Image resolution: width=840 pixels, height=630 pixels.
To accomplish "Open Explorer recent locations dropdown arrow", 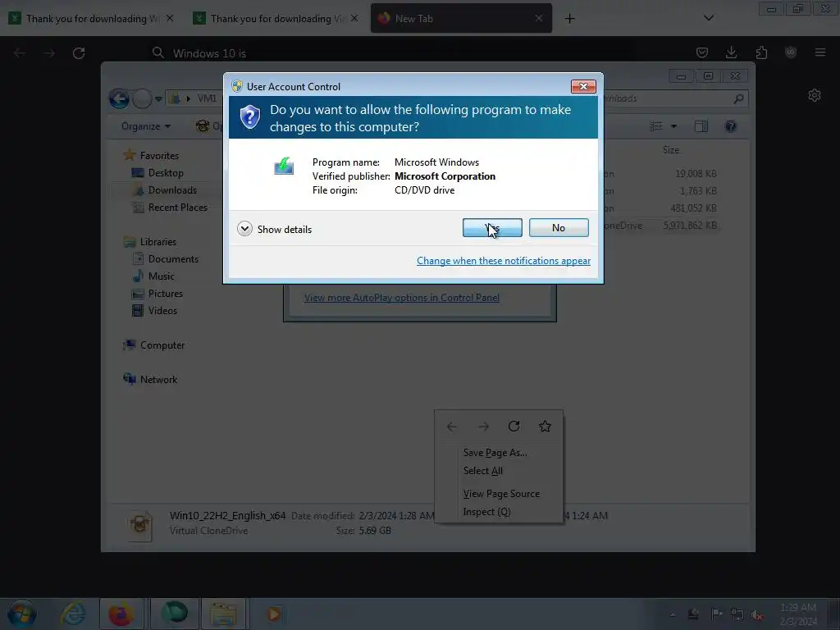I will [158, 99].
